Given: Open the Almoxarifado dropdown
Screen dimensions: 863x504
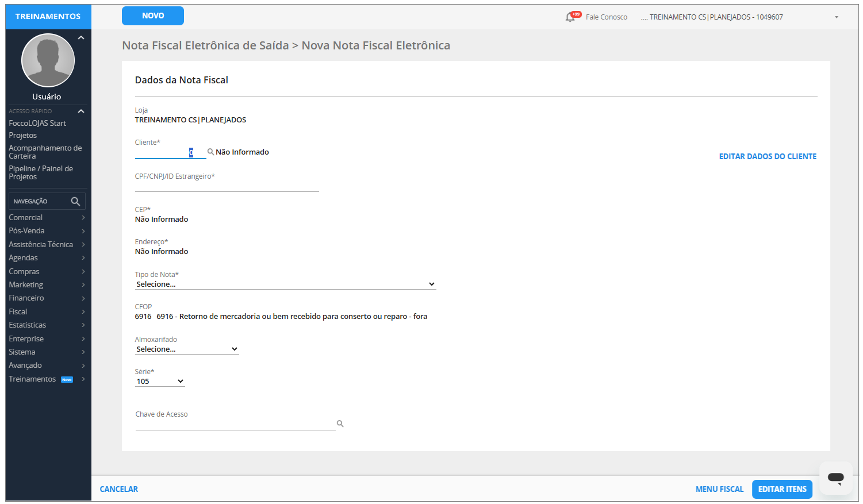Looking at the screenshot, I should click(x=187, y=349).
